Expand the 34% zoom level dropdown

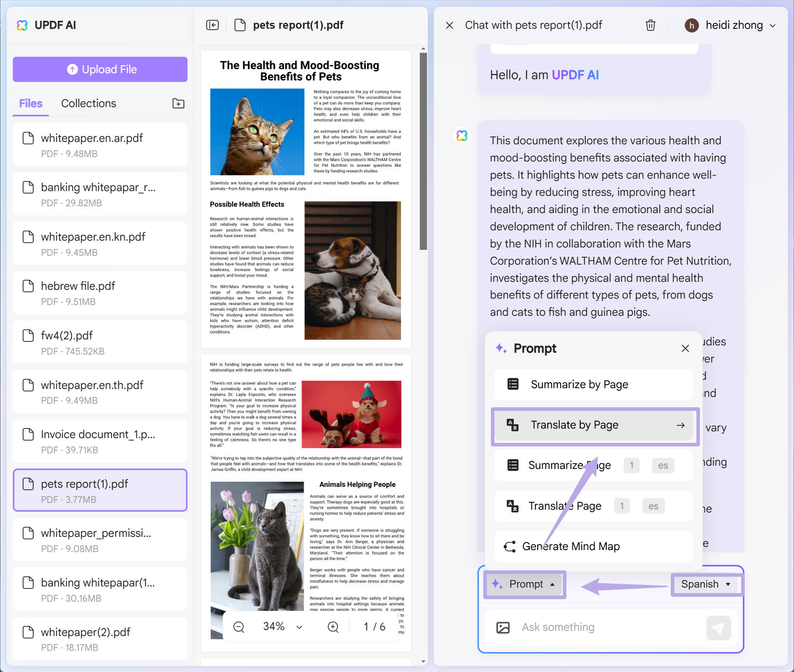pyautogui.click(x=299, y=627)
